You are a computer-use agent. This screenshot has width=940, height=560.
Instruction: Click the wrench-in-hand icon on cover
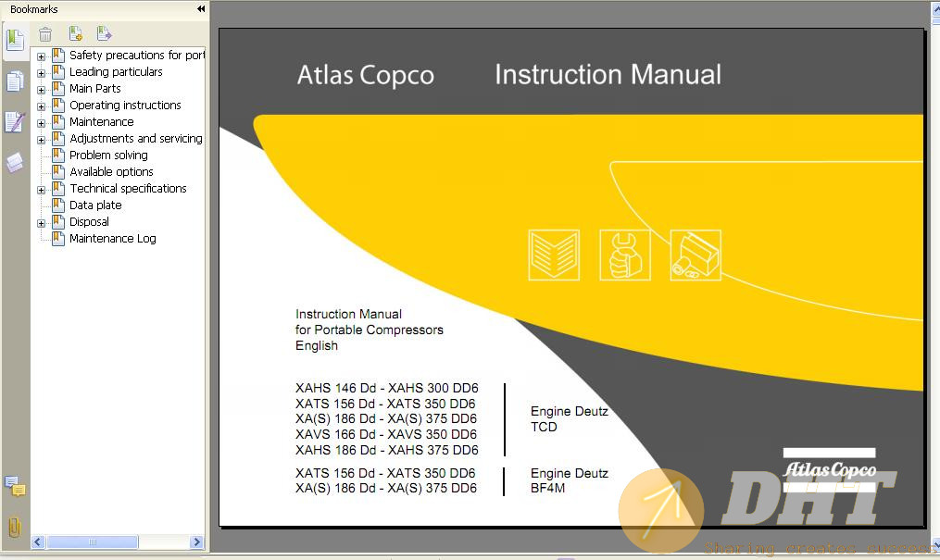click(x=625, y=255)
